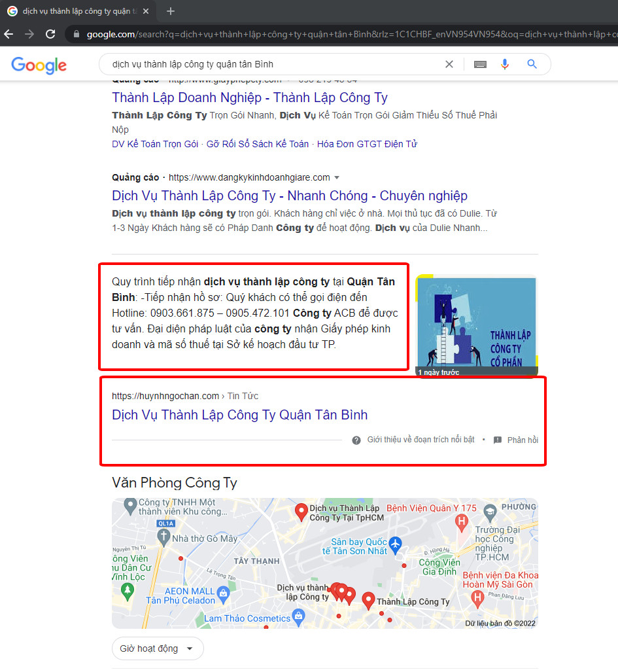Open 'Gỡ Rối Sổ Sách Kế Toán' sitelink
The height and width of the screenshot is (672, 618).
pyautogui.click(x=258, y=144)
